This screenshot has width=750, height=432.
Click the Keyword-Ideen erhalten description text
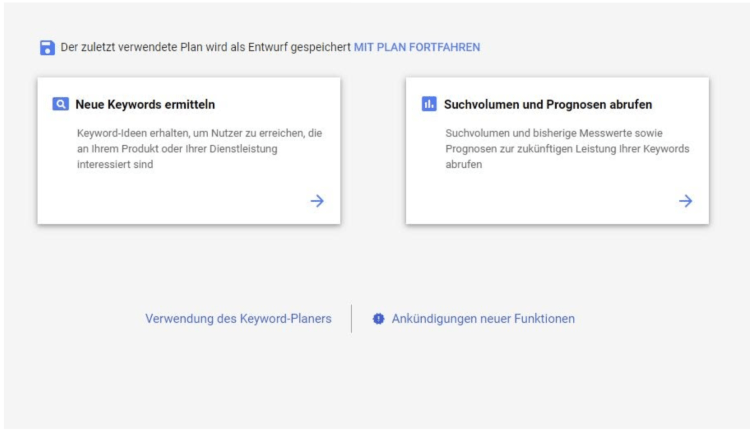click(x=199, y=148)
